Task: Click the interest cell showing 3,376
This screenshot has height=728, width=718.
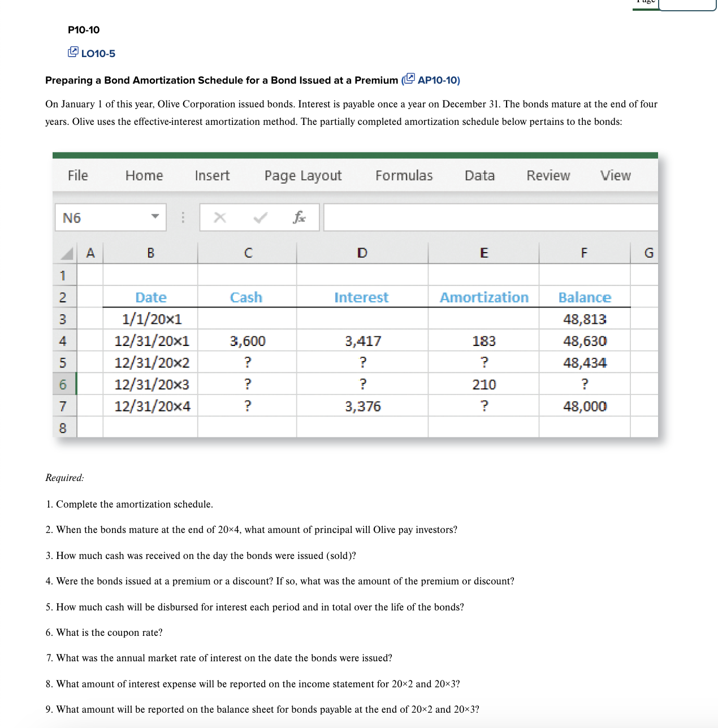Action: [x=362, y=406]
